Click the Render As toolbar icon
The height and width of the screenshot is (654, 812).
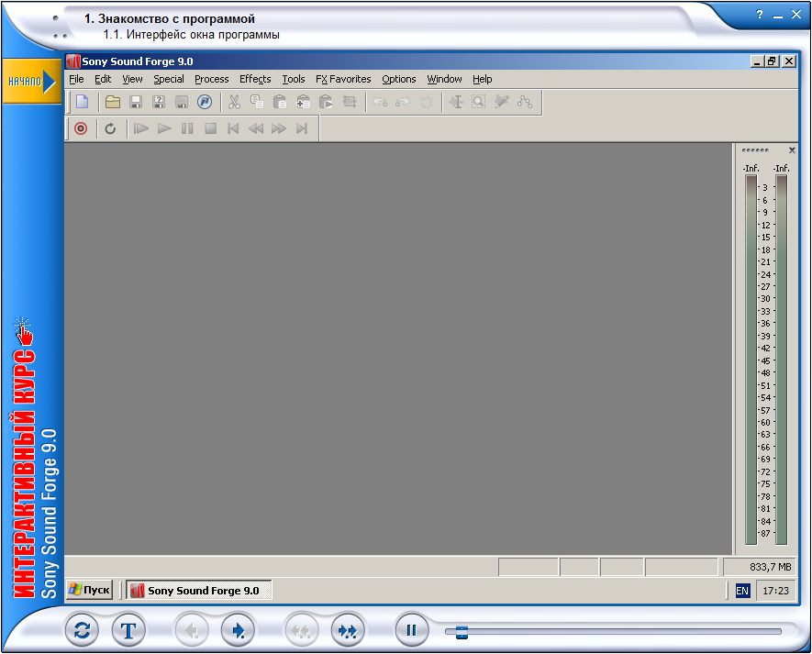182,102
